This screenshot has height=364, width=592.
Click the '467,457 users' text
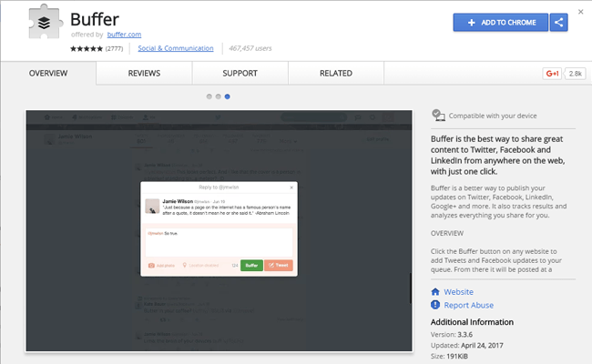tap(250, 48)
